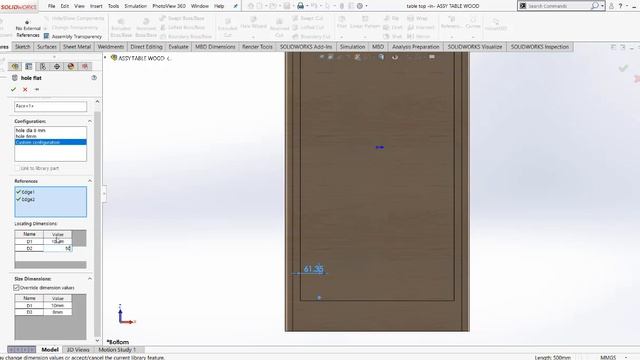Screen dimensions: 640x360
Task: Click the question mark help icon
Action: tap(620, 6)
